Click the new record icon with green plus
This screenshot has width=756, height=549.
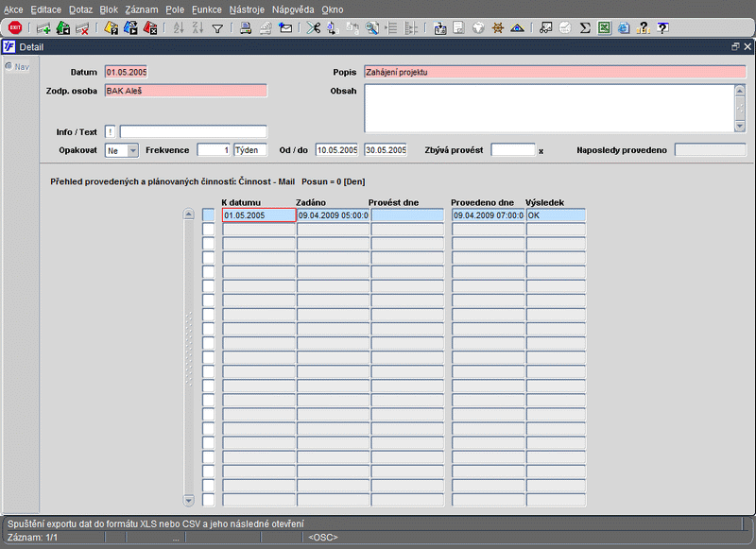tap(43, 28)
